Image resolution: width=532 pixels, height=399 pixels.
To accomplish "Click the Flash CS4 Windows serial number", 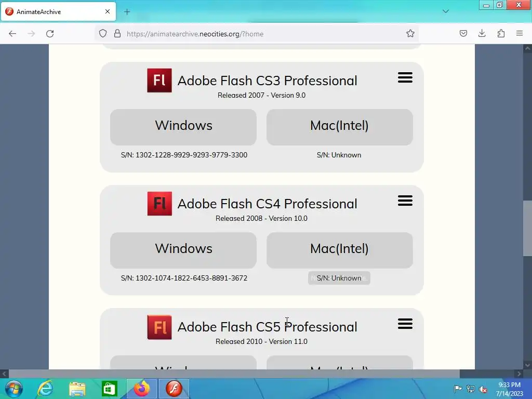I will point(184,278).
